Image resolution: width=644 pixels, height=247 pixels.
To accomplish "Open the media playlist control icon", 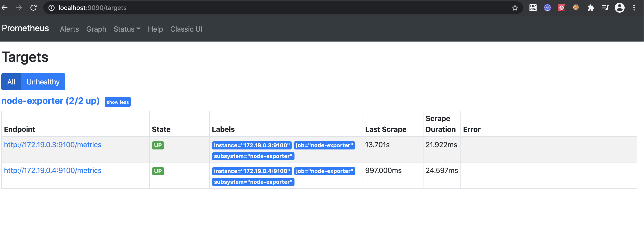I will pyautogui.click(x=605, y=8).
